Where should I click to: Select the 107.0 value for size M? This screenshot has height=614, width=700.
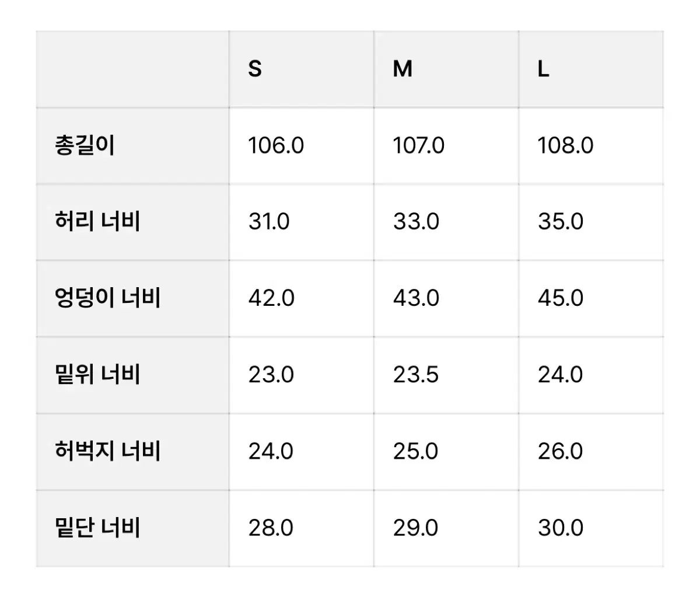[418, 145]
